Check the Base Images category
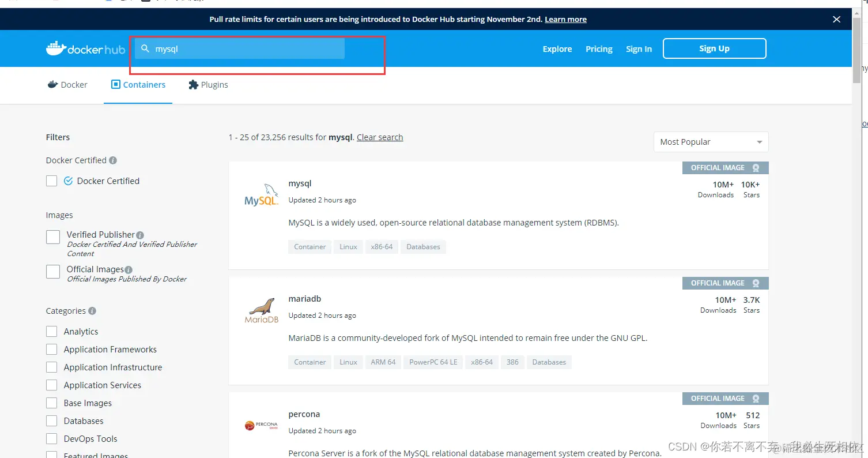The height and width of the screenshot is (458, 868). tap(52, 403)
